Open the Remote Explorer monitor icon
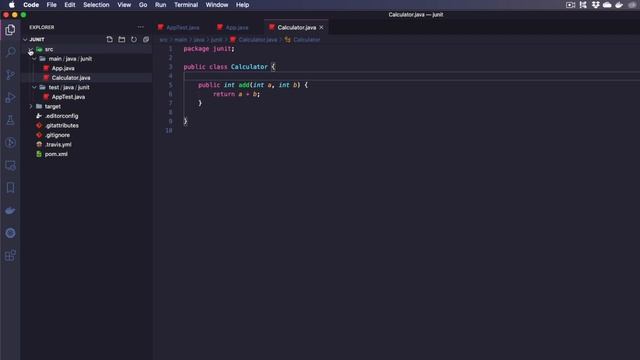The image size is (640, 360). [x=10, y=165]
